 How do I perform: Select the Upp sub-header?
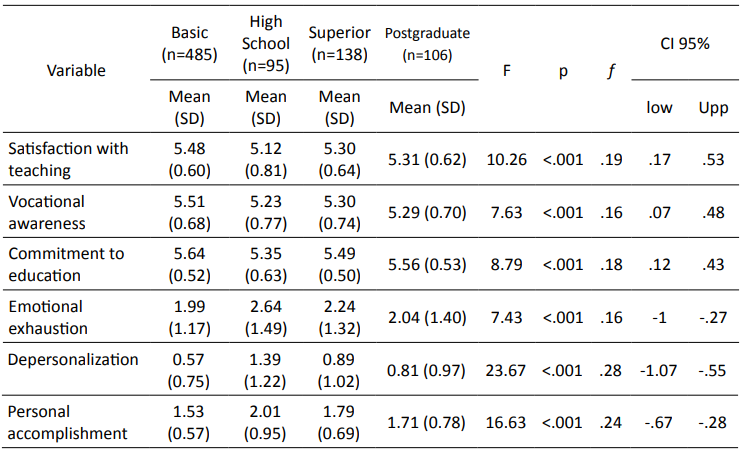(713, 107)
